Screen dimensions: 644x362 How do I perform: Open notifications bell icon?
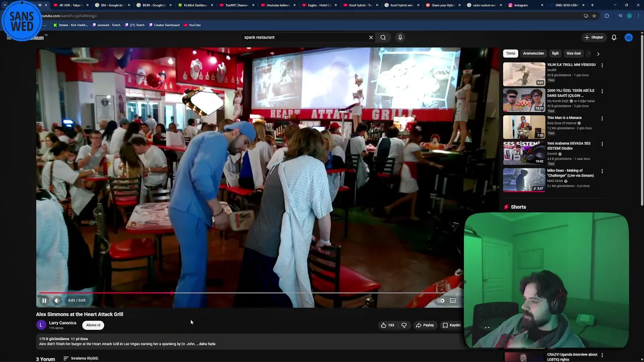tap(614, 37)
